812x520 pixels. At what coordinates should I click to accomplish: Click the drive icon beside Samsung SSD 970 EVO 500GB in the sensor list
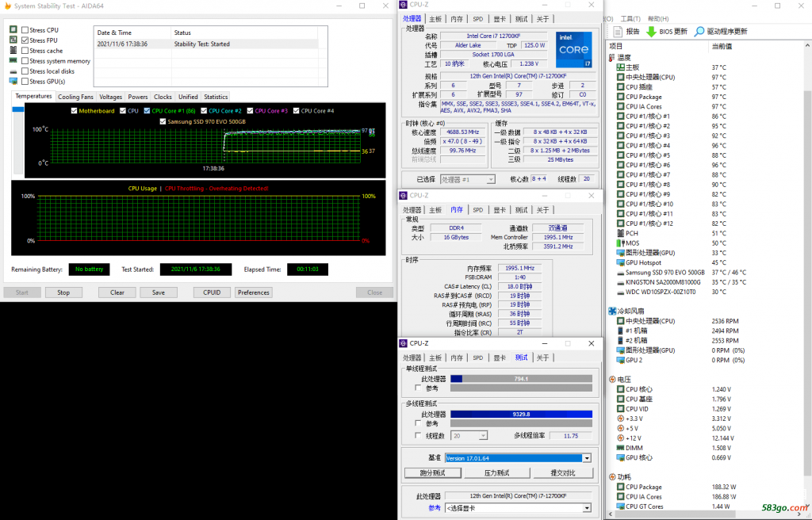click(620, 273)
